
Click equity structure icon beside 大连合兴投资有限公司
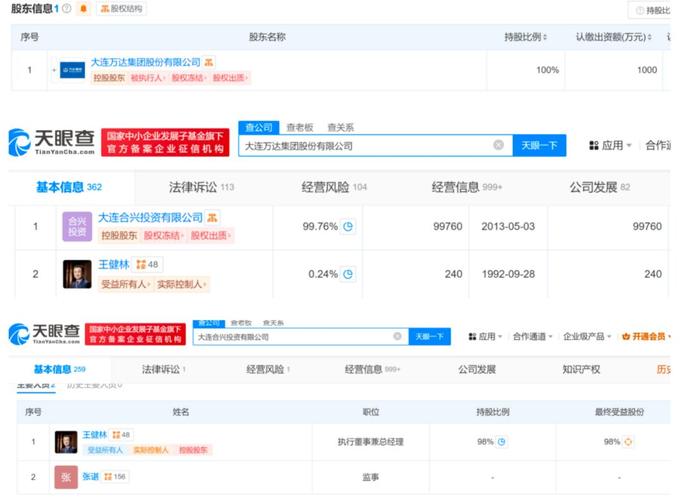[213, 217]
